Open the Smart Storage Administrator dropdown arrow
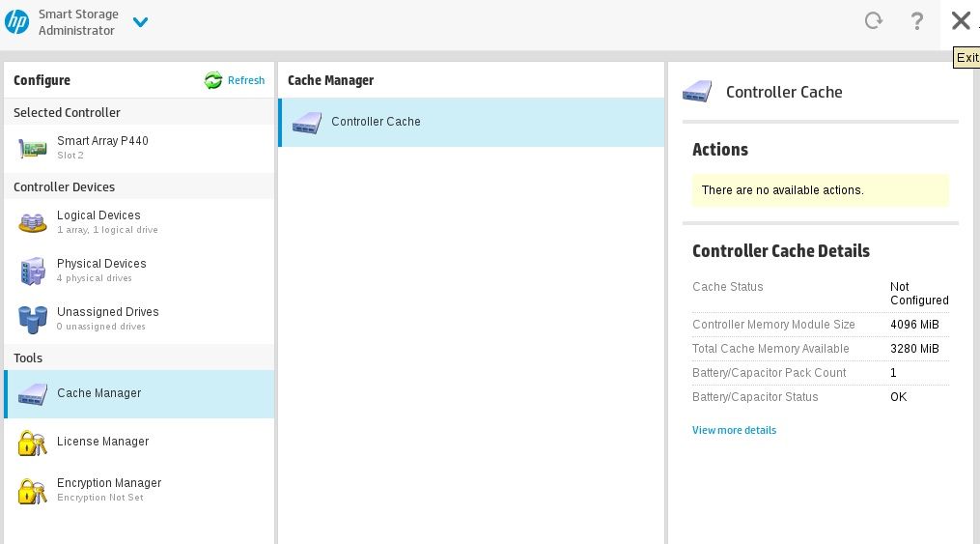The height and width of the screenshot is (544, 980). point(141,22)
